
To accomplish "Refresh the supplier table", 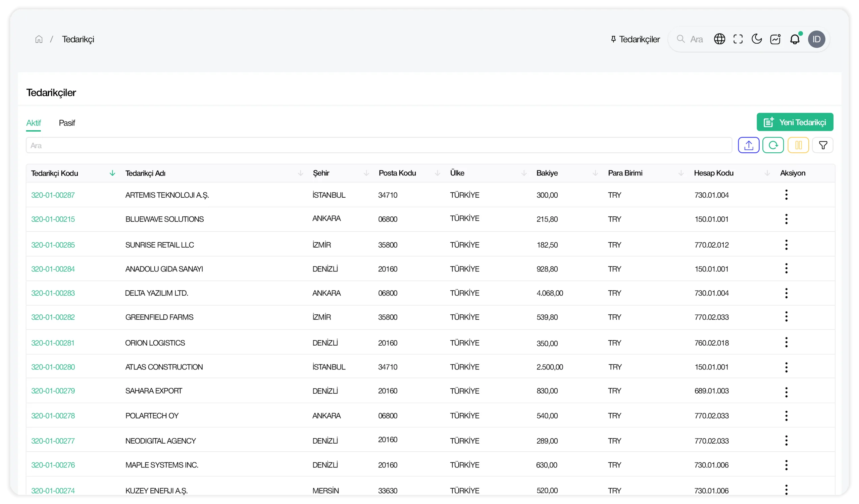I will pyautogui.click(x=773, y=146).
